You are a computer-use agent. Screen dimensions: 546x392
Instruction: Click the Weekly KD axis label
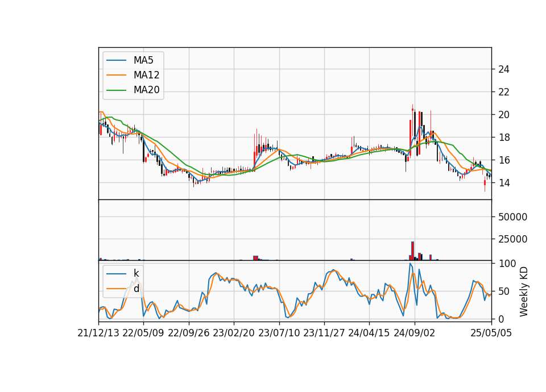click(x=524, y=291)
